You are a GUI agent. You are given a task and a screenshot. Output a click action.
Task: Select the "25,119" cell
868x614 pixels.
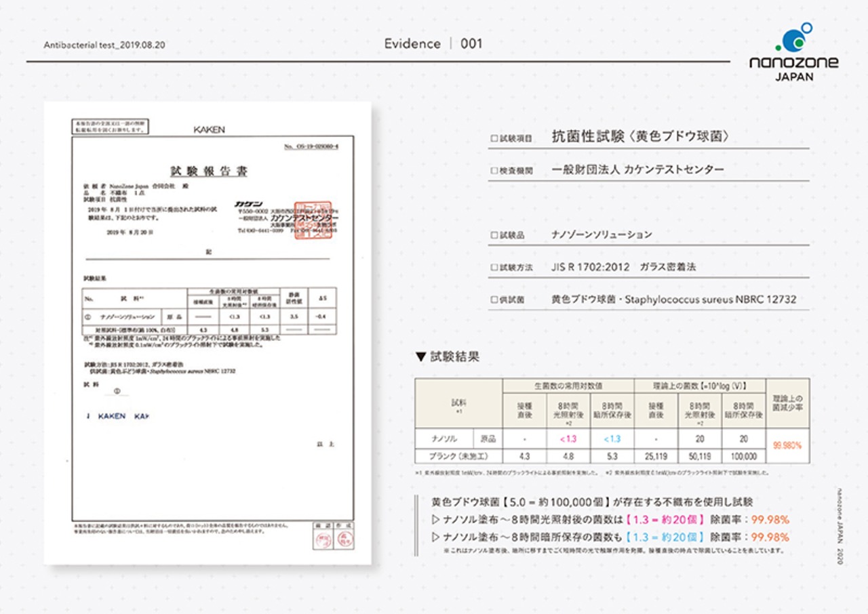(x=656, y=456)
